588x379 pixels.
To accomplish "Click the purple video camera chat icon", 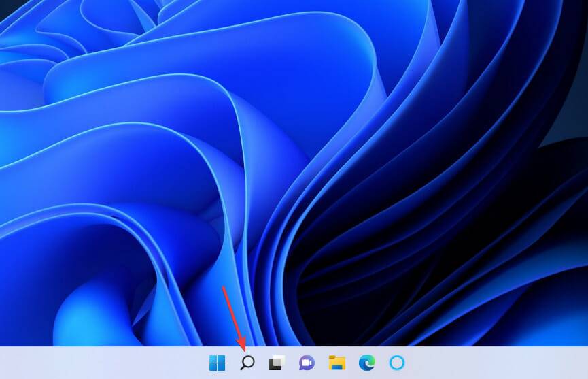I will 307,363.
